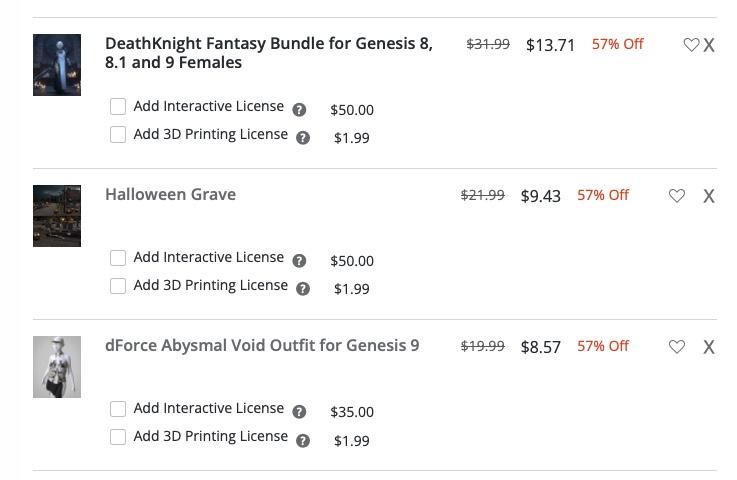This screenshot has width=737, height=480.
Task: Open Interactive License help for DeathKnight Bundle
Action: click(299, 110)
